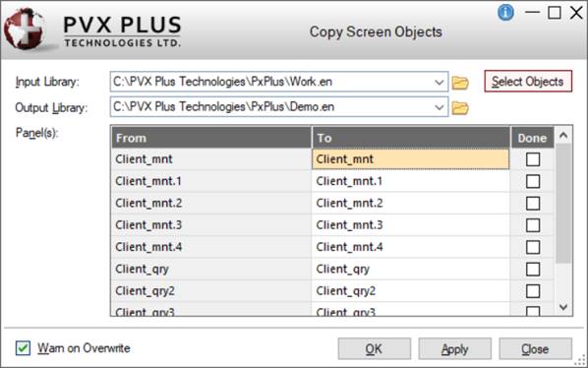Click the To column header

pyautogui.click(x=411, y=138)
